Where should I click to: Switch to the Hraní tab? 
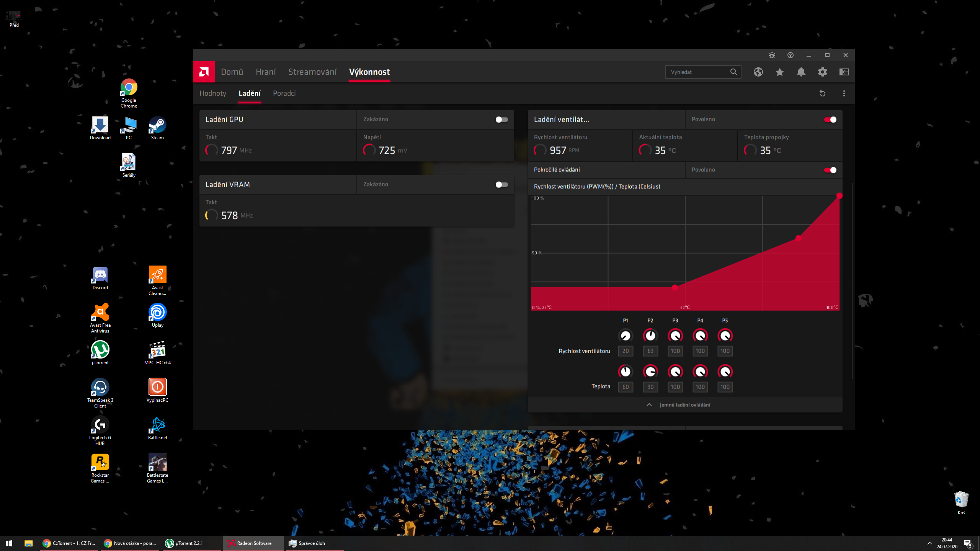(266, 72)
